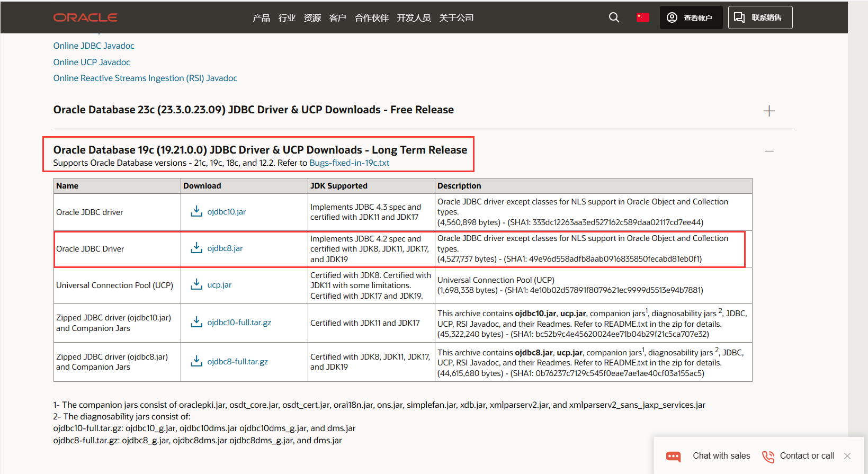Open the 开发人员 navigation menu

414,18
